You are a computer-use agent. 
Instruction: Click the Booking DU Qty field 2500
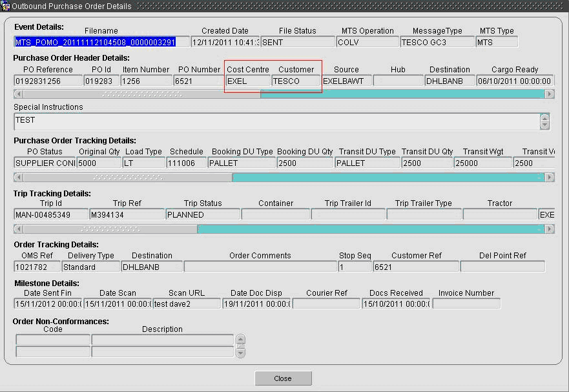[305, 163]
